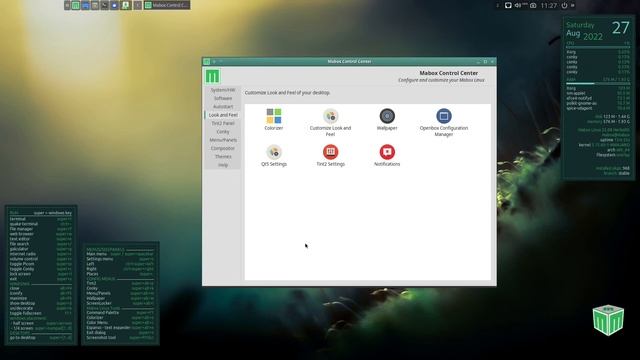The height and width of the screenshot is (360, 640).
Task: Open the blue web browser launcher in panel
Action: click(x=115, y=5)
